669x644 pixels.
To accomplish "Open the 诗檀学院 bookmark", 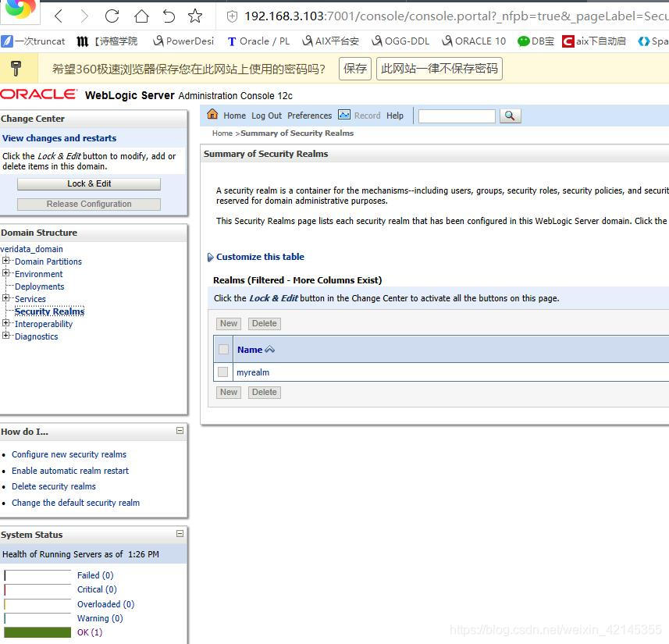I will [107, 41].
